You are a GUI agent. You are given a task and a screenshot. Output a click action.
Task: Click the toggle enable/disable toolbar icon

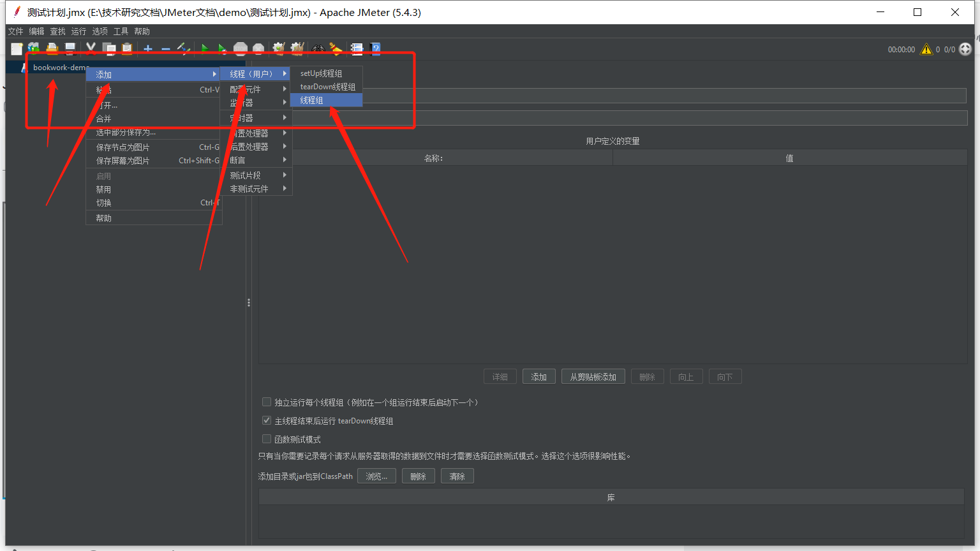184,48
